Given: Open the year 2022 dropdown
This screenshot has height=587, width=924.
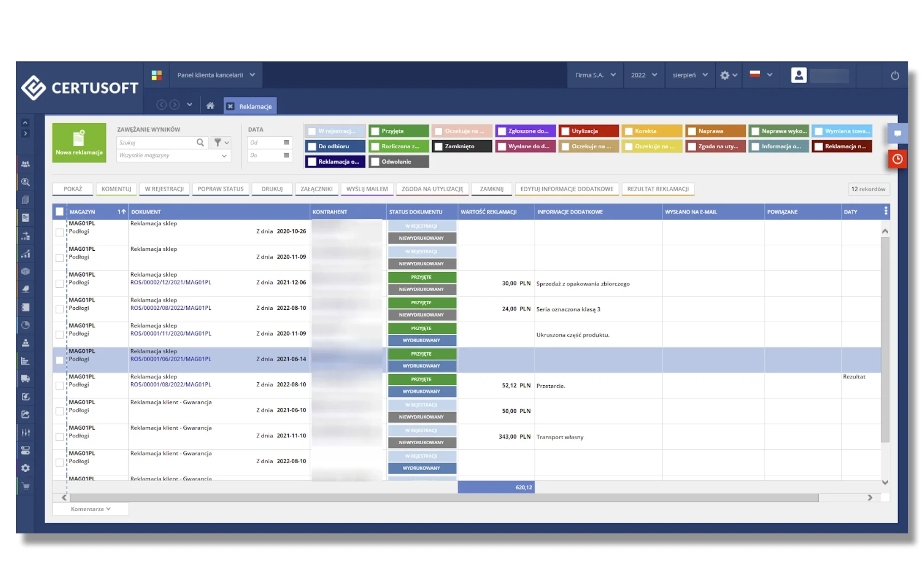Looking at the screenshot, I should [x=643, y=75].
